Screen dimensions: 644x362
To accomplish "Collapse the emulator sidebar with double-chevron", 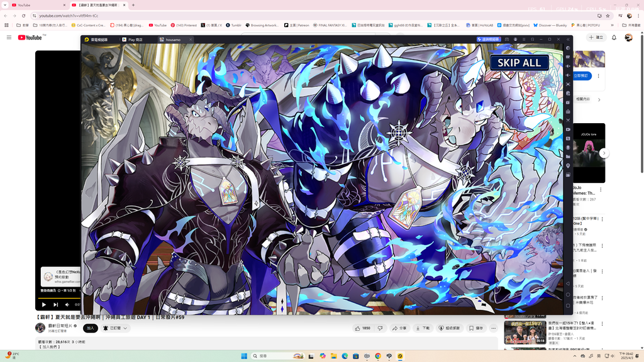I will click(568, 40).
